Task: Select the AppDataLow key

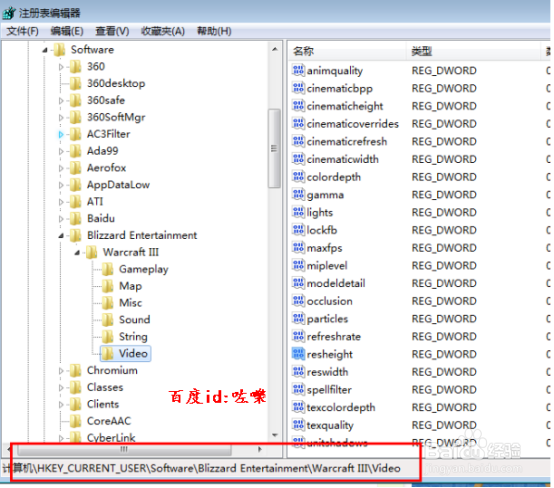Action: click(x=118, y=185)
